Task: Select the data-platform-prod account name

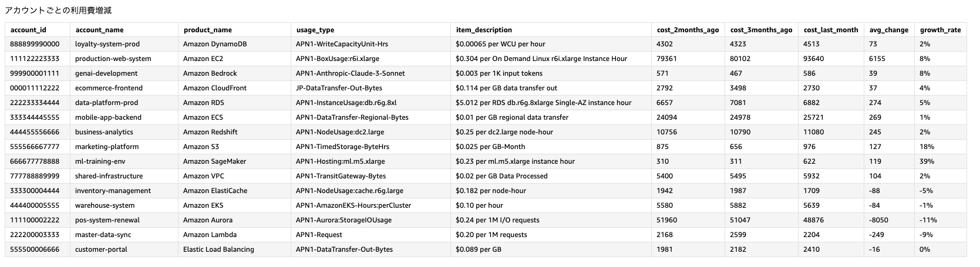Action: click(107, 103)
